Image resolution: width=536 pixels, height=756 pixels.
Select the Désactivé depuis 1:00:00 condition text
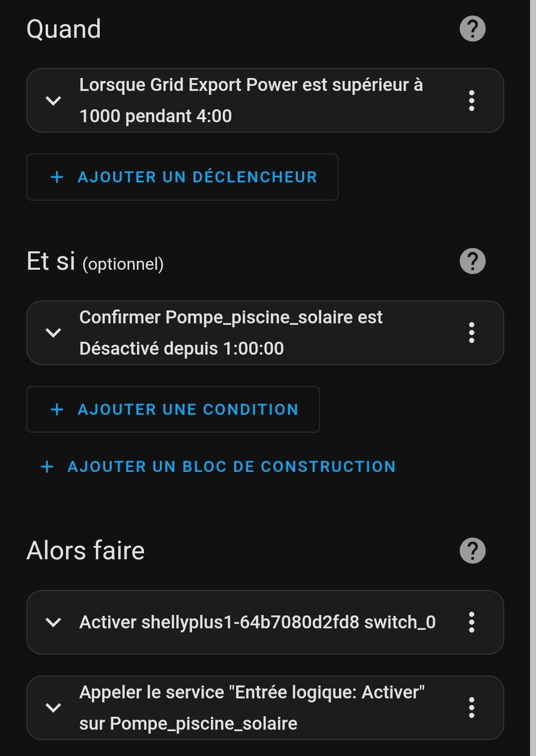(x=182, y=349)
